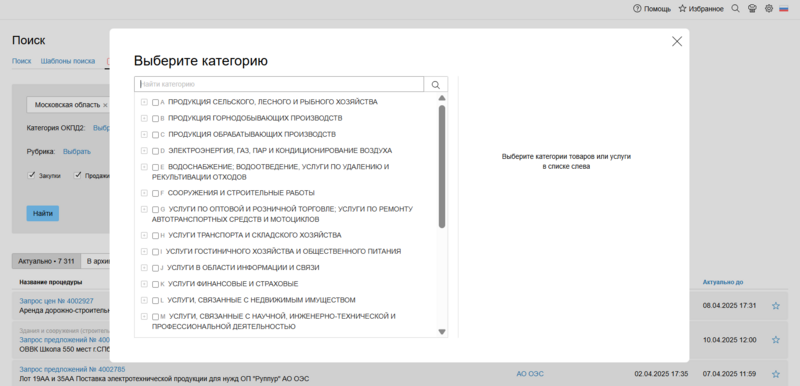Viewport: 800px width, 386px height.
Task: Star the procedure dated 08.04.2025 17:31
Action: point(776,306)
